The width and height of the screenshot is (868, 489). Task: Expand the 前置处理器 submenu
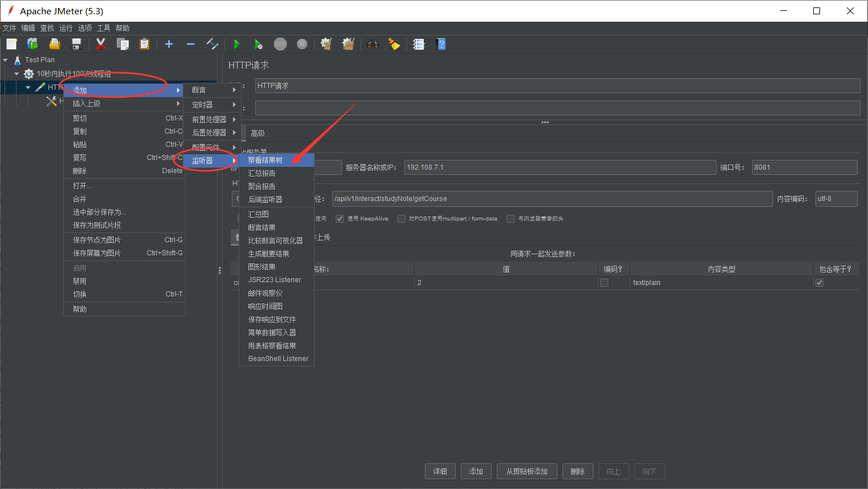point(213,119)
